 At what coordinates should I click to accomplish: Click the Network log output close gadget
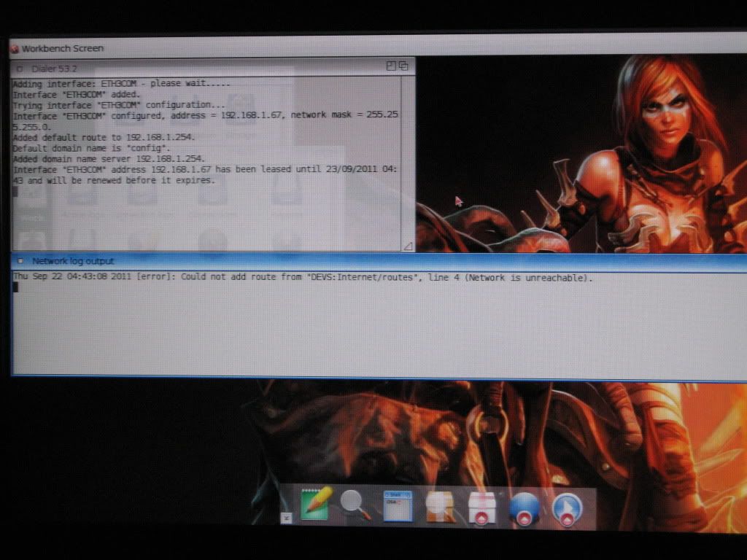pyautogui.click(x=20, y=261)
